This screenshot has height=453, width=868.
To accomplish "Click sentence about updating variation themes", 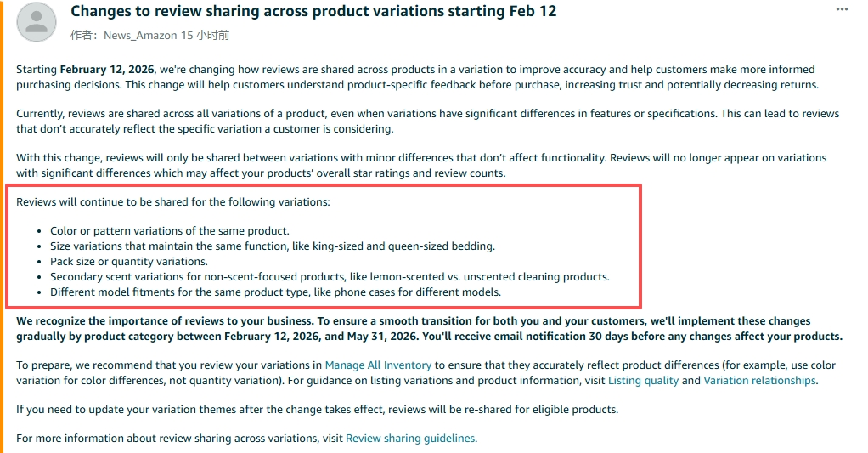I will [x=317, y=410].
